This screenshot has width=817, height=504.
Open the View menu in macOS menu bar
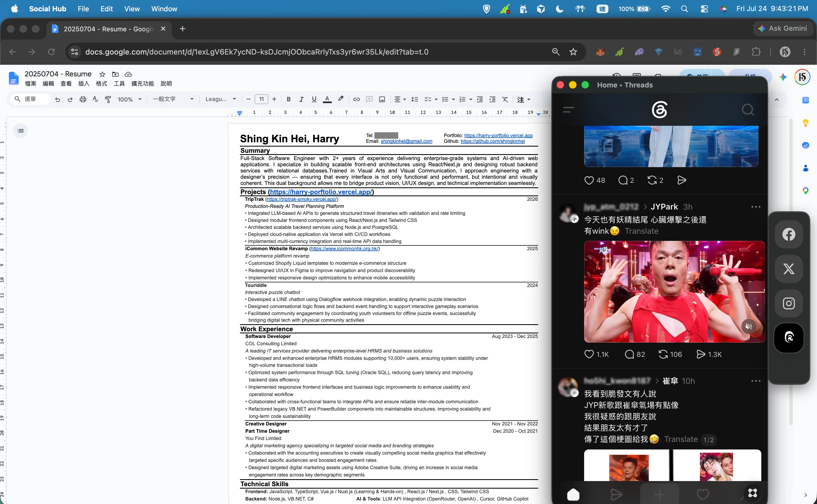(132, 9)
